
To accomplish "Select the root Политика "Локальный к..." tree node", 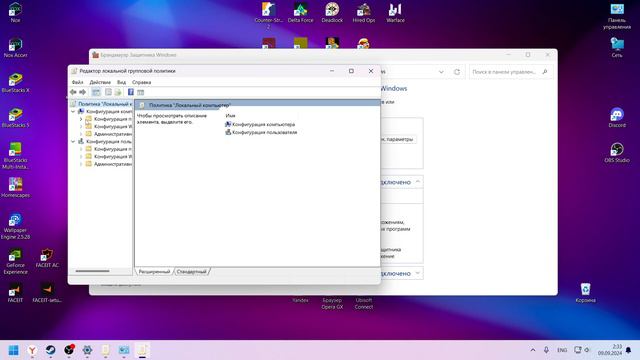I will pos(101,104).
